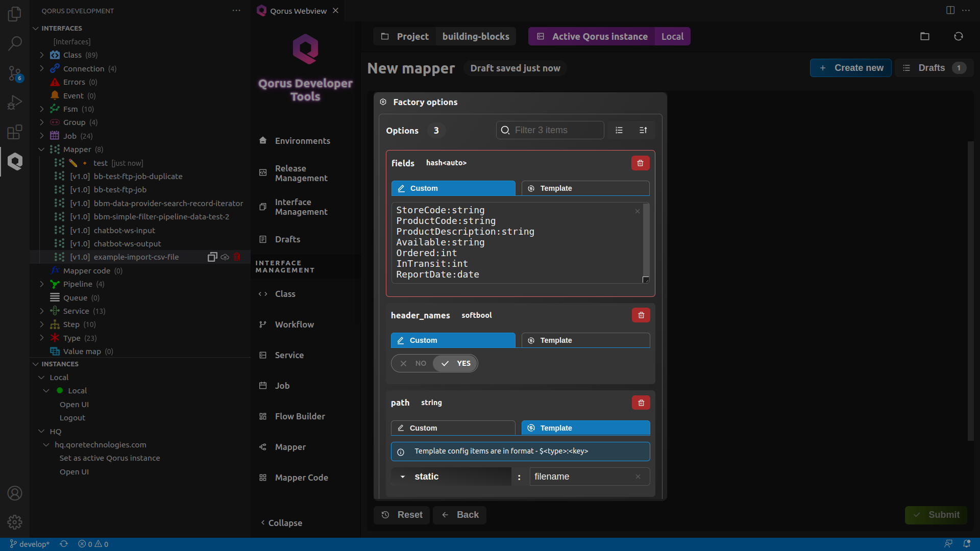This screenshot has height=551, width=980.
Task: Select Custom mode for fields option
Action: pos(453,188)
